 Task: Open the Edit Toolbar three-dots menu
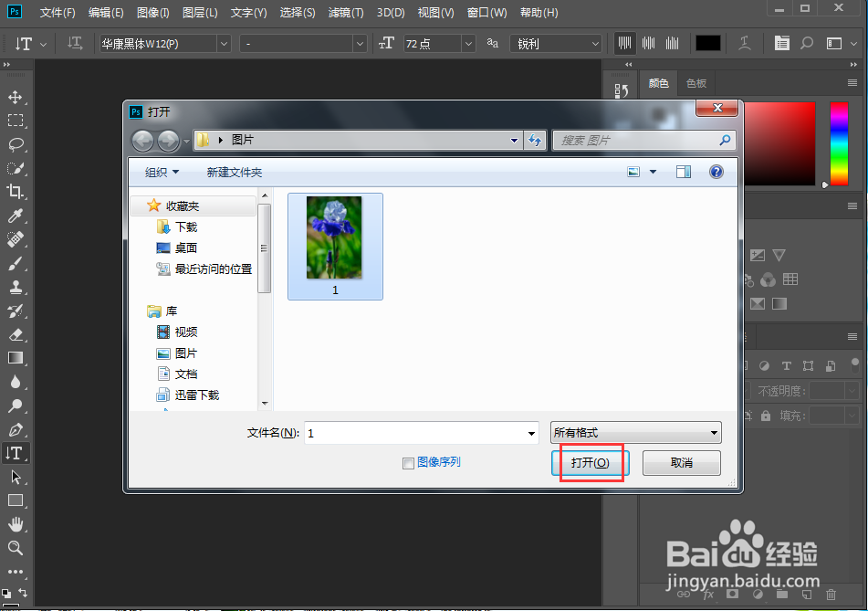tap(15, 572)
